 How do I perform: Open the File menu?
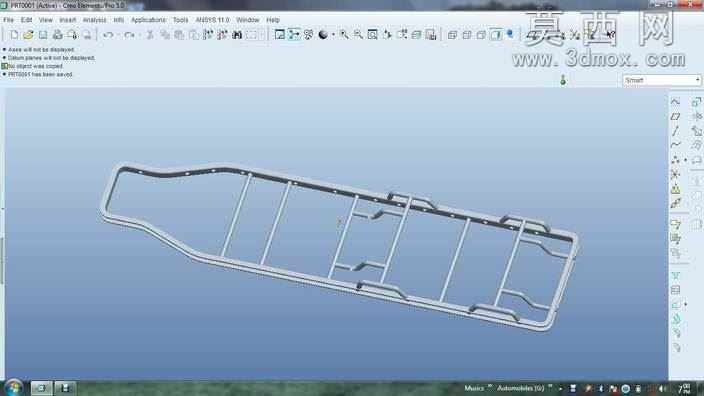8,20
